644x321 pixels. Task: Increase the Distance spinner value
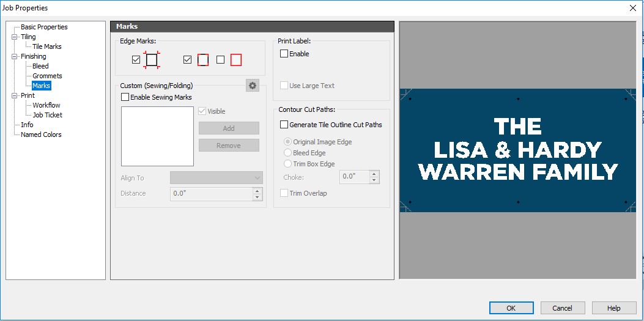coord(257,190)
